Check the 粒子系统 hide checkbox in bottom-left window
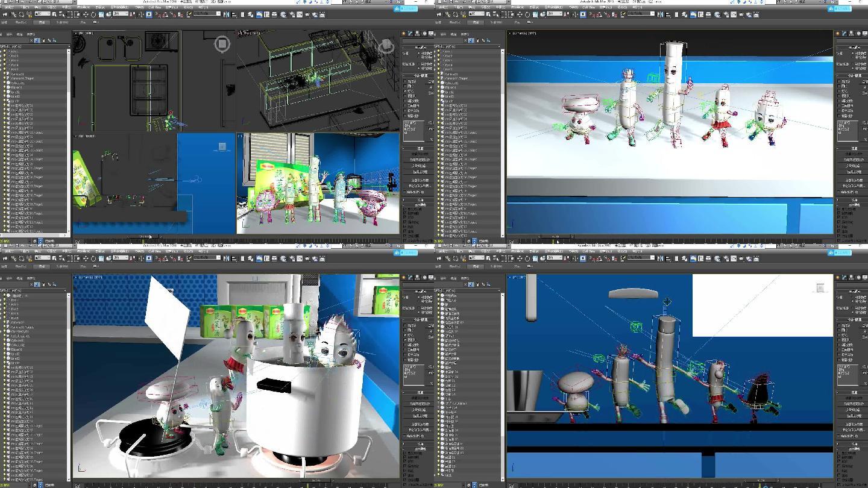Screen dimensions: 868x488 [405, 354]
